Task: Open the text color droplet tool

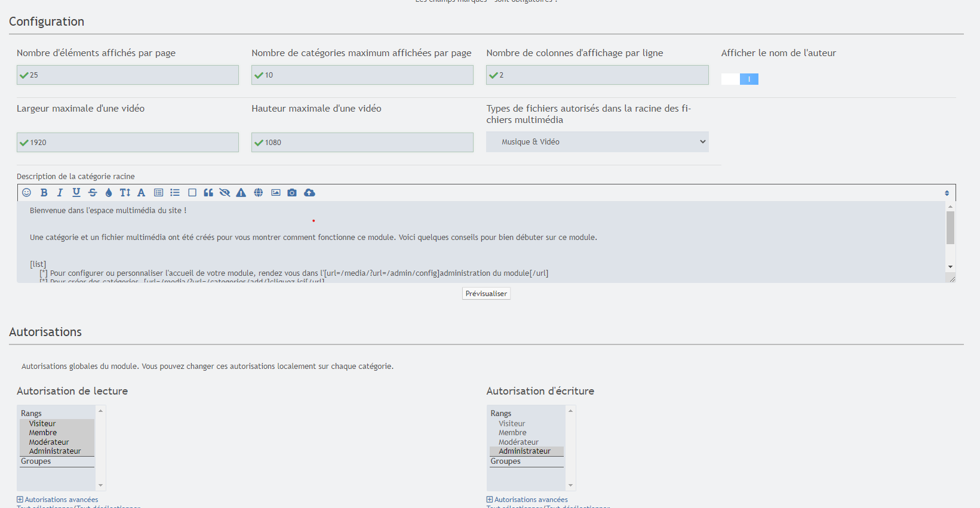Action: point(109,192)
